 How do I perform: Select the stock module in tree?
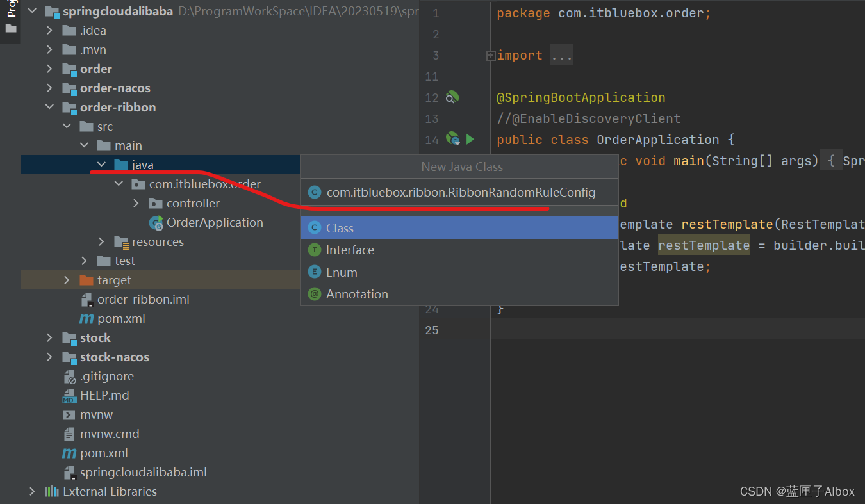[x=95, y=338]
